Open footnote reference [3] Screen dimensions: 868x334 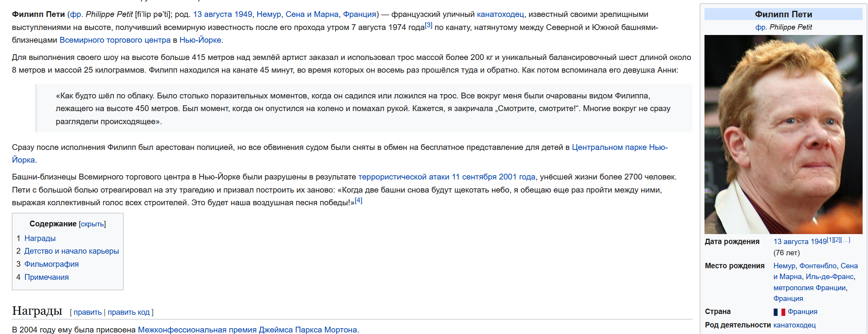click(x=429, y=25)
